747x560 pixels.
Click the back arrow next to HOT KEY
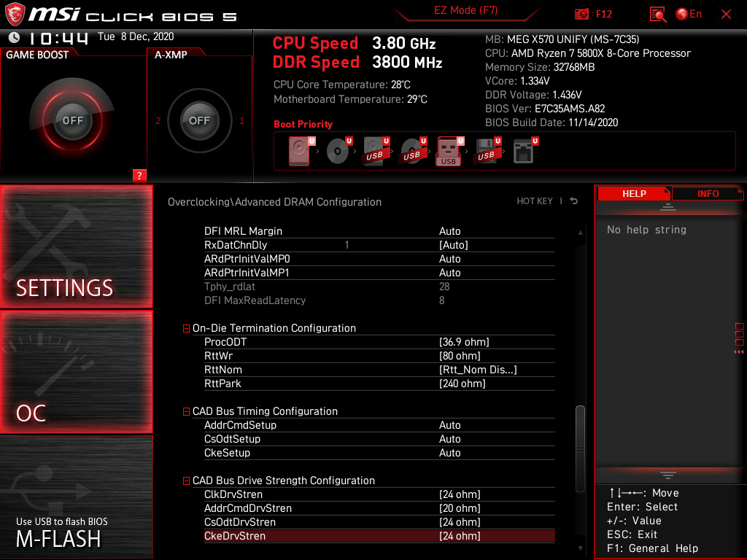point(573,201)
